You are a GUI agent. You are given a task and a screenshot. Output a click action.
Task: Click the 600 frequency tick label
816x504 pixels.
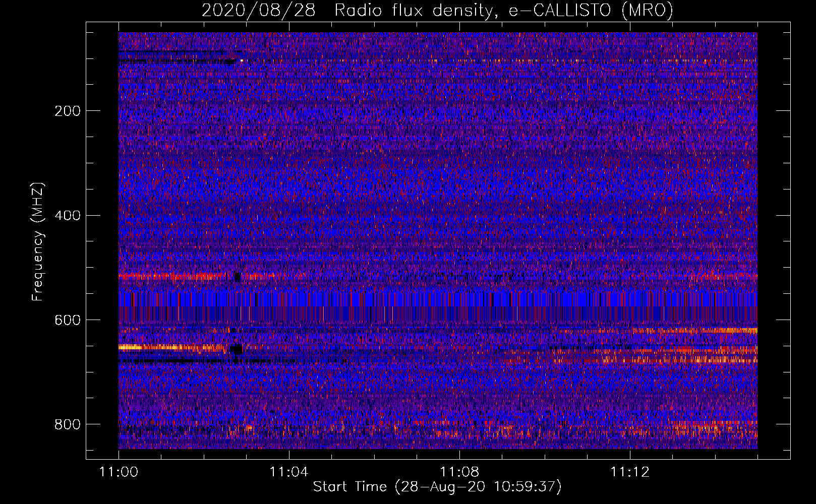pos(68,321)
